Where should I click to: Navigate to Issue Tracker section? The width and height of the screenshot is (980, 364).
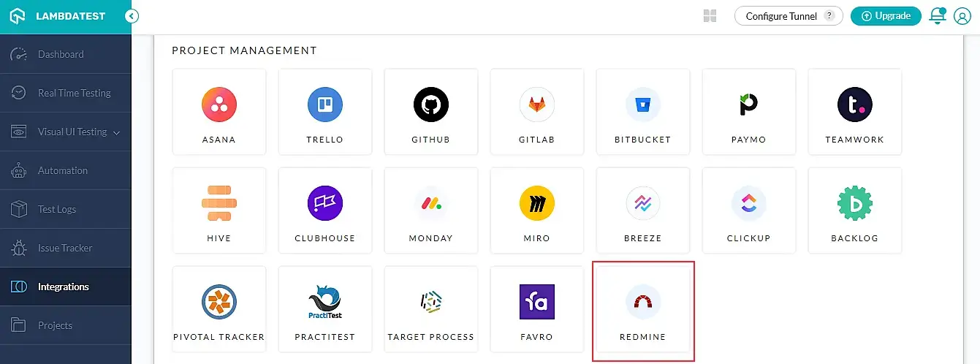65,248
